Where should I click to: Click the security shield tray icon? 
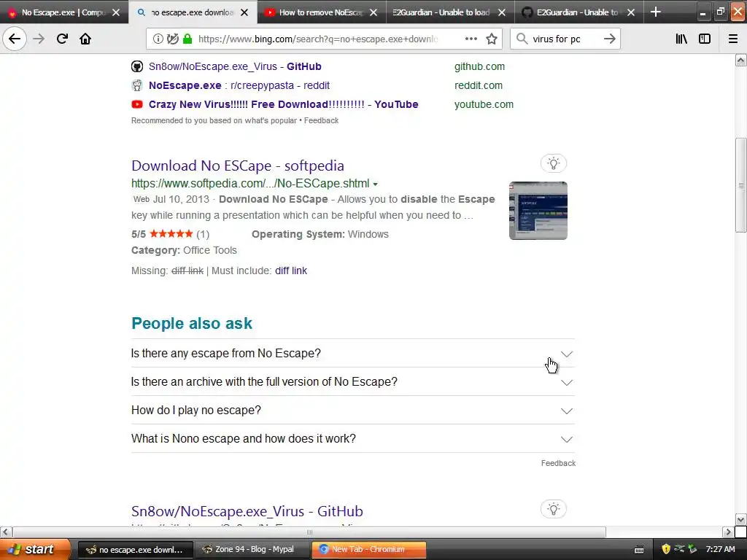pos(666,549)
